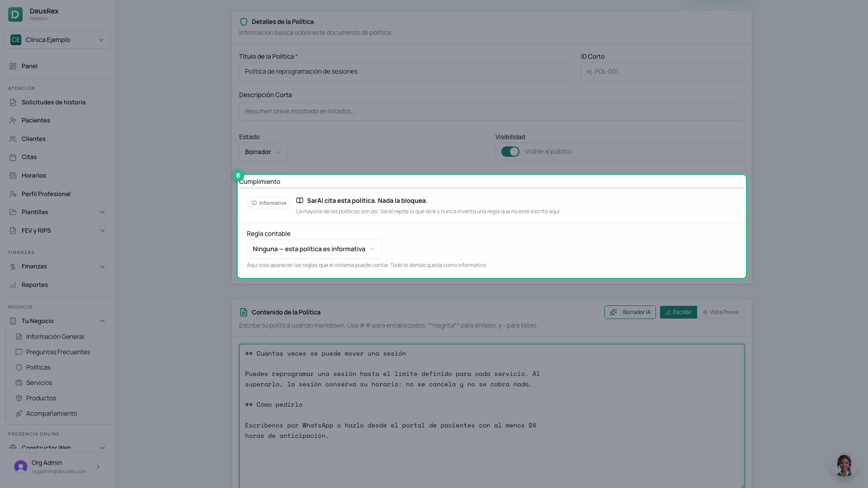Open the Estado Borrador dropdown
This screenshot has width=868, height=488.
click(263, 152)
